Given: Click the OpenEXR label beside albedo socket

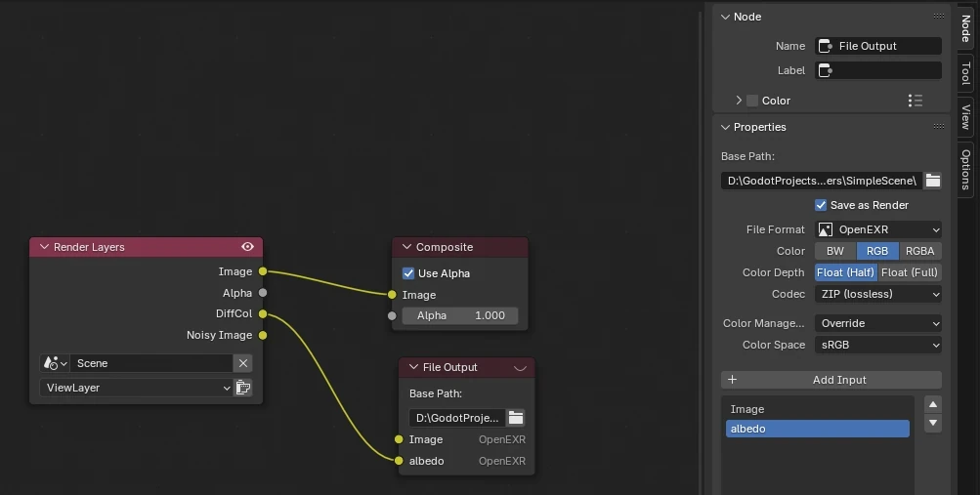Looking at the screenshot, I should click(502, 461).
